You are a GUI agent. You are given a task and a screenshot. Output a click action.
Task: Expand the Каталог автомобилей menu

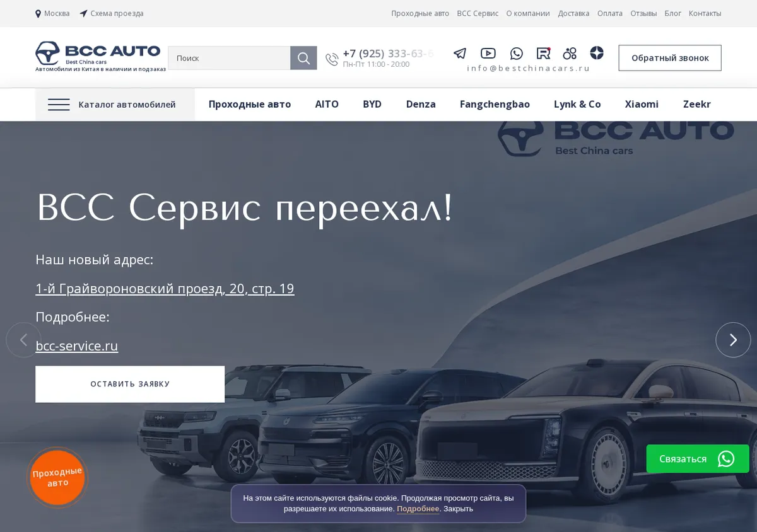click(115, 105)
